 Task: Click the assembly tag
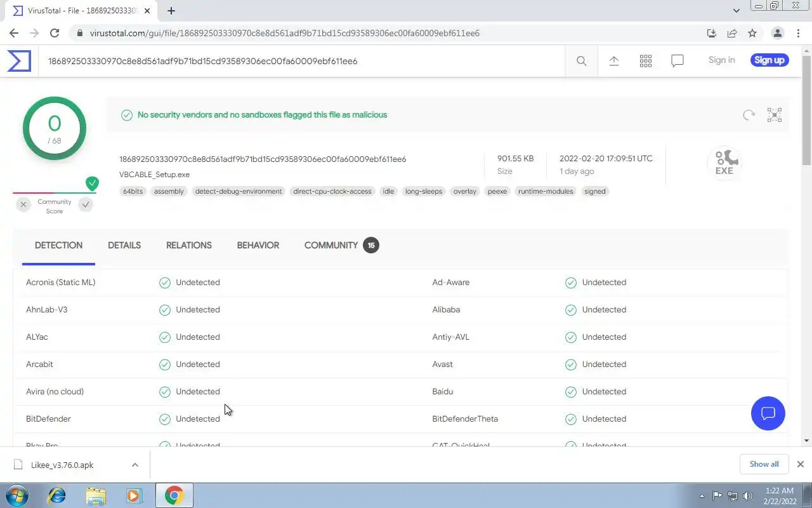pyautogui.click(x=169, y=191)
